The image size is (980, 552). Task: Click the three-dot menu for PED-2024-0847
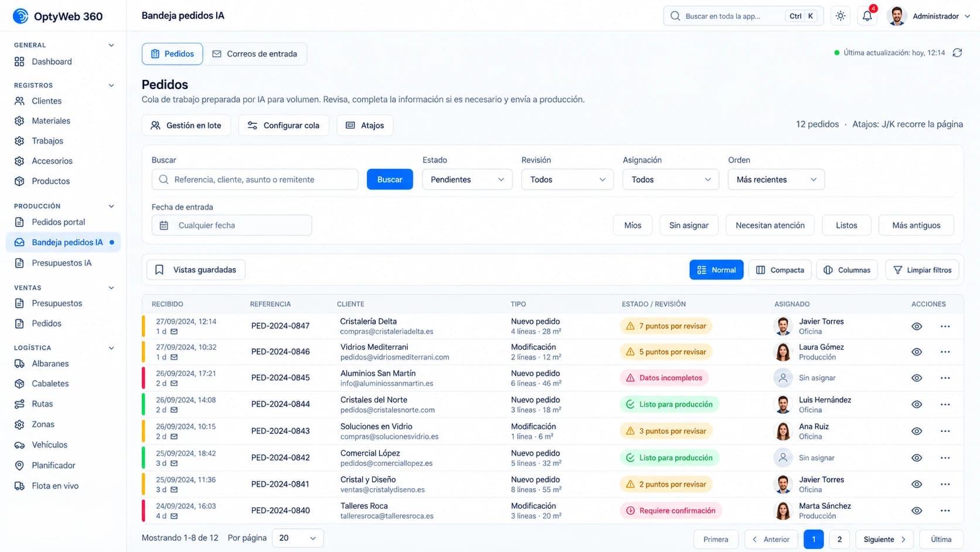point(945,326)
